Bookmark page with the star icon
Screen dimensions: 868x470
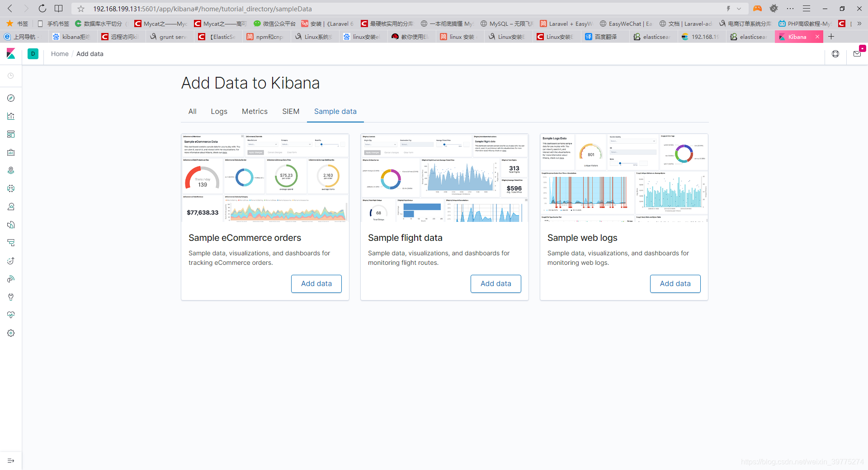click(x=81, y=9)
